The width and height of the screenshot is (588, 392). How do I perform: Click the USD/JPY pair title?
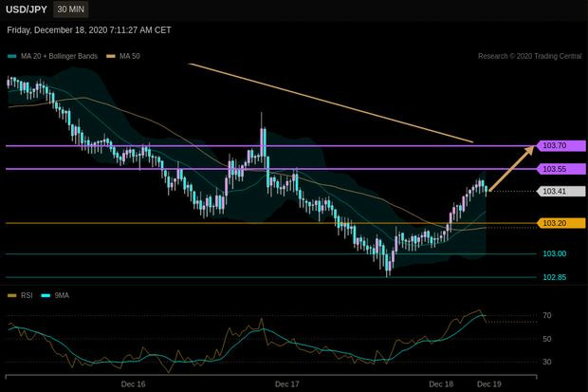click(x=27, y=9)
